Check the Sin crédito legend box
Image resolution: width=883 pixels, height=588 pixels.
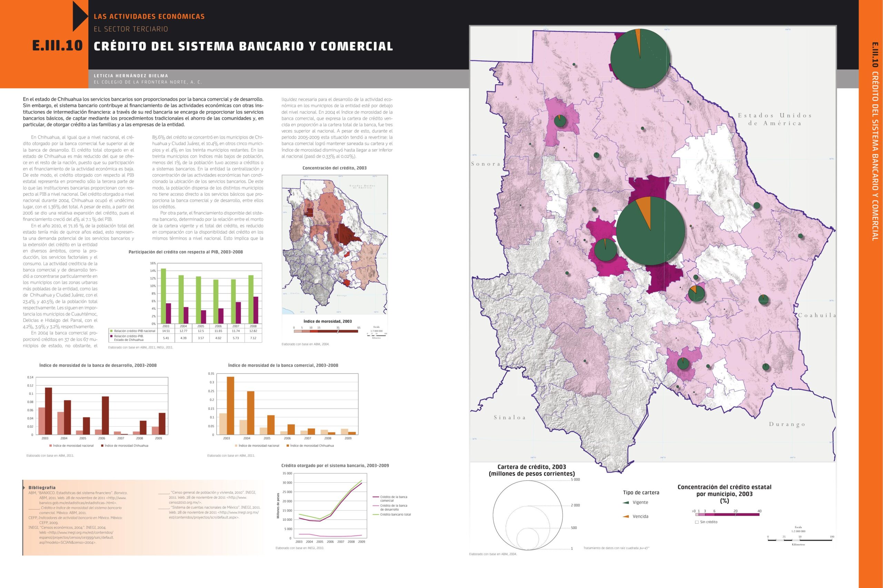(x=696, y=522)
